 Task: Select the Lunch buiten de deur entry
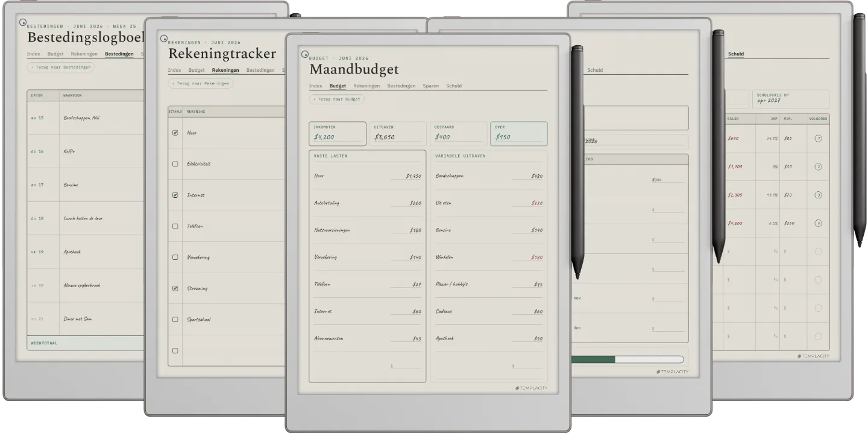click(x=83, y=218)
